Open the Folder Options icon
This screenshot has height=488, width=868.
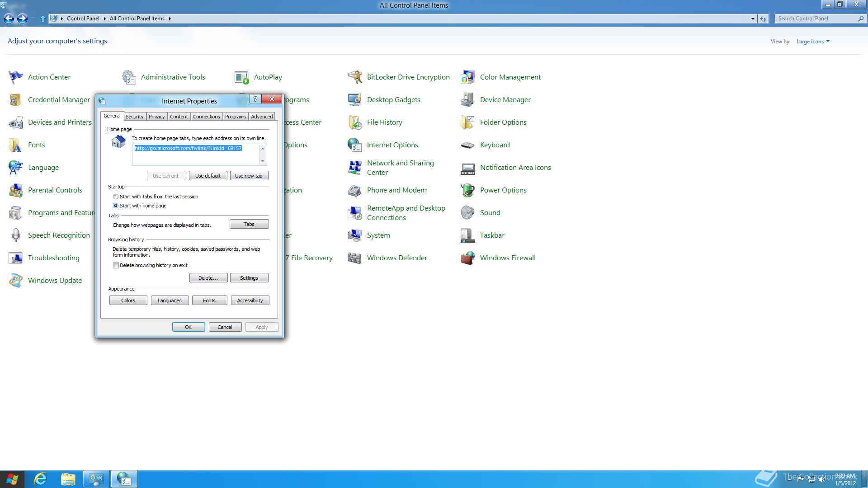coord(468,122)
